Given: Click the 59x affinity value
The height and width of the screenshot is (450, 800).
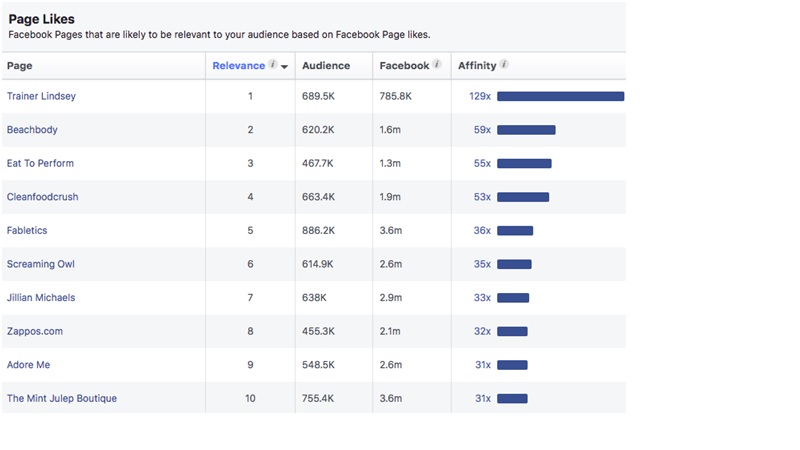Looking at the screenshot, I should 482,130.
